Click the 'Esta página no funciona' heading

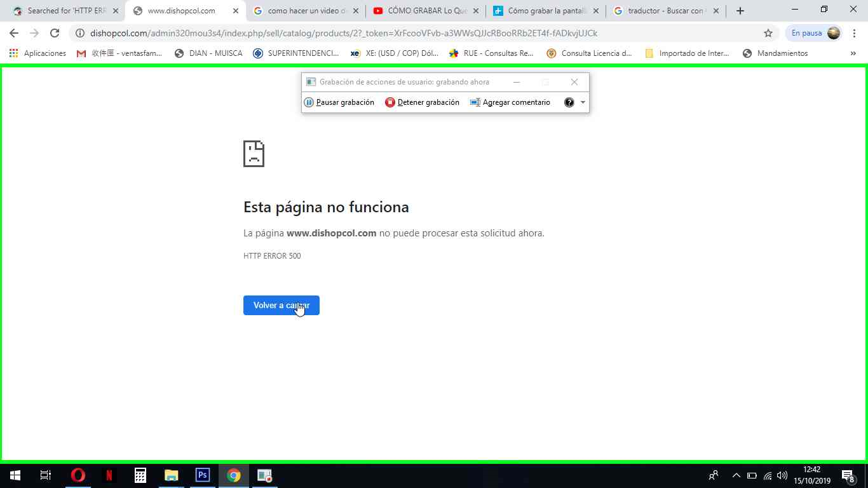pos(326,207)
